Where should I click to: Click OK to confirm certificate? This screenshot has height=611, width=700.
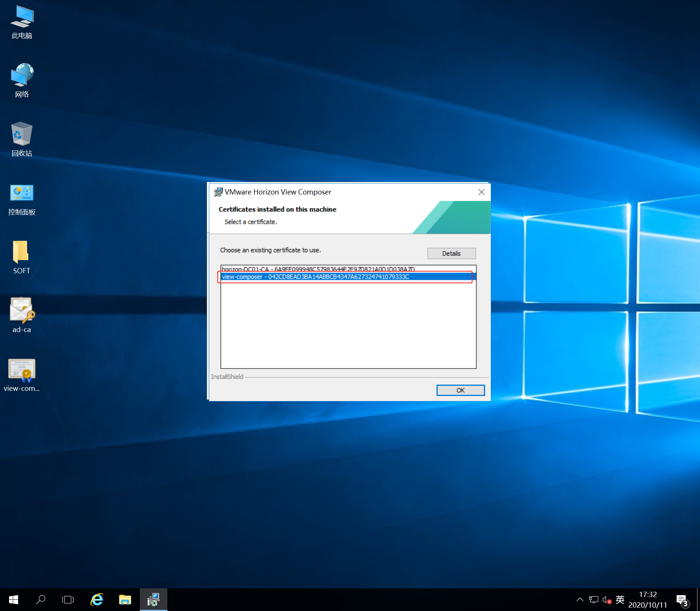[460, 390]
